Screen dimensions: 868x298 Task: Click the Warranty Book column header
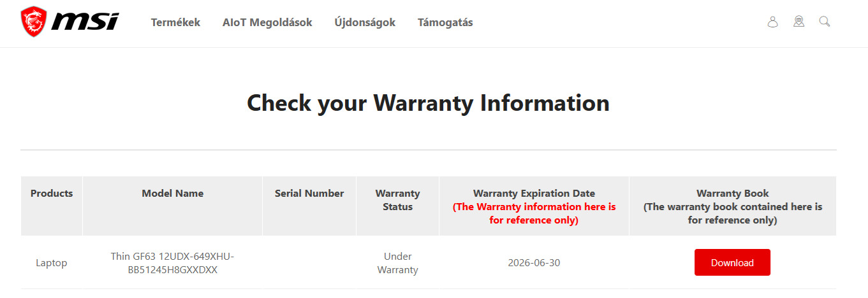732,194
